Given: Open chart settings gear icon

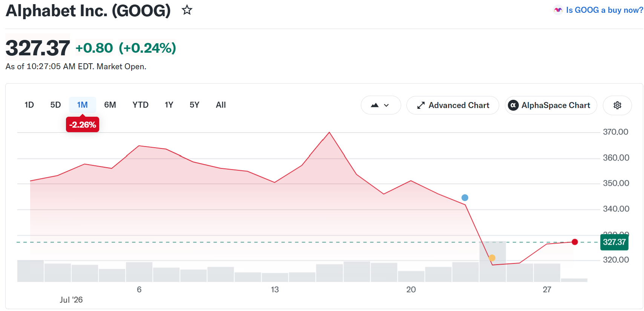Looking at the screenshot, I should [x=617, y=105].
